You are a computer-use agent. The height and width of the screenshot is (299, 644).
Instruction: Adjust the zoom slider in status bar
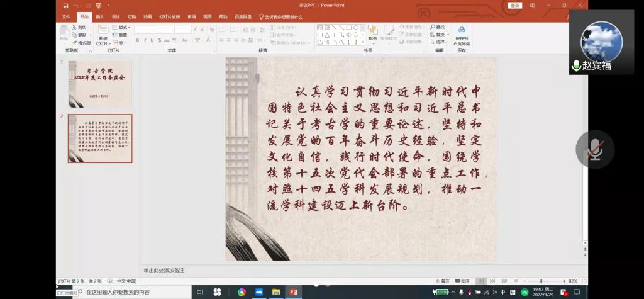tap(541, 281)
